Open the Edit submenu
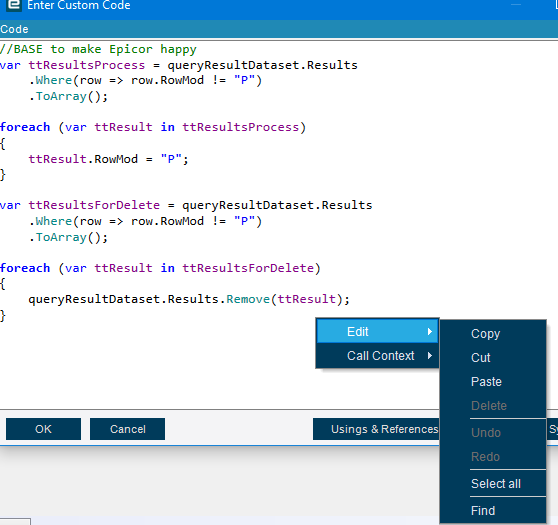558x525 pixels. coord(377,331)
